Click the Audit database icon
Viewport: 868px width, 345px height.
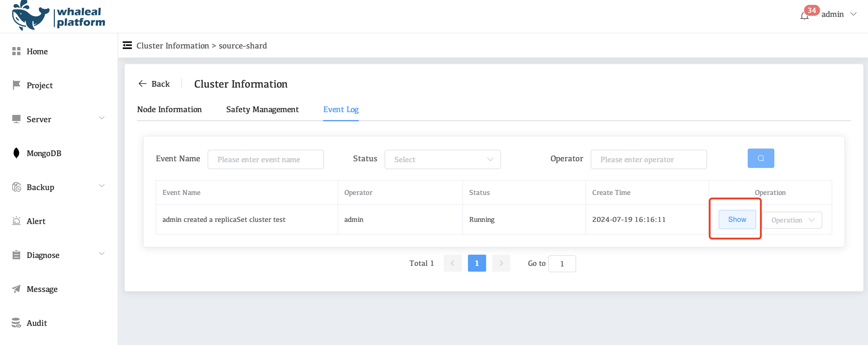click(16, 323)
